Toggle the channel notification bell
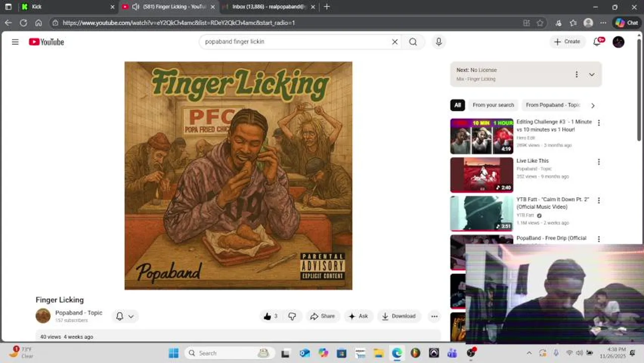644x363 pixels. click(120, 316)
